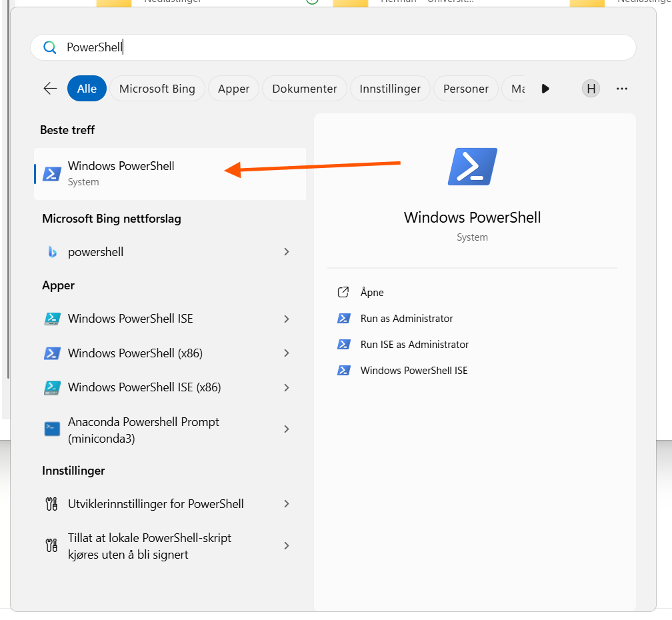Show more filters via the arrow button

[545, 88]
